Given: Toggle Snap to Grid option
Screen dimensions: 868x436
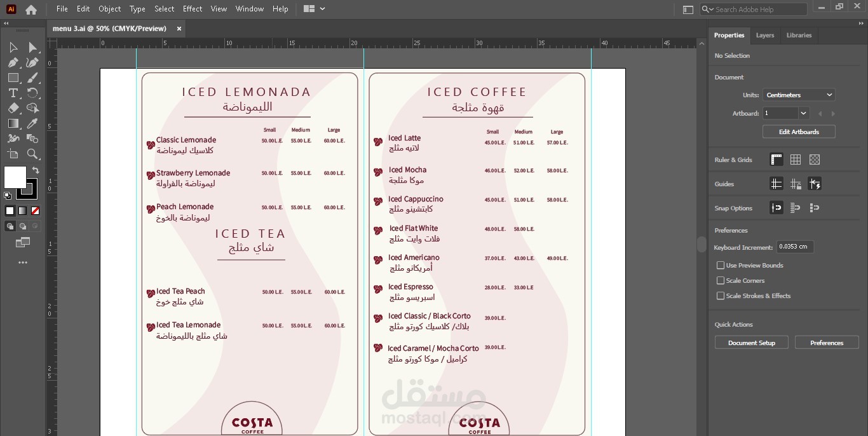Looking at the screenshot, I should point(796,208).
